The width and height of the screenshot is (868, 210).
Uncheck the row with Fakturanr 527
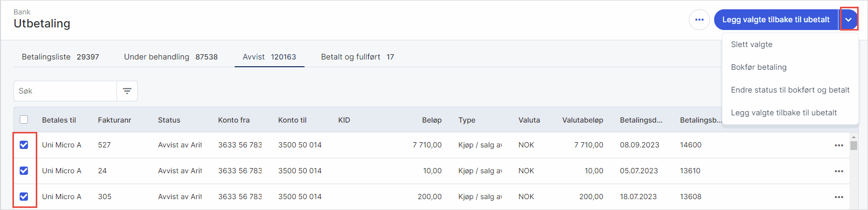[x=24, y=145]
